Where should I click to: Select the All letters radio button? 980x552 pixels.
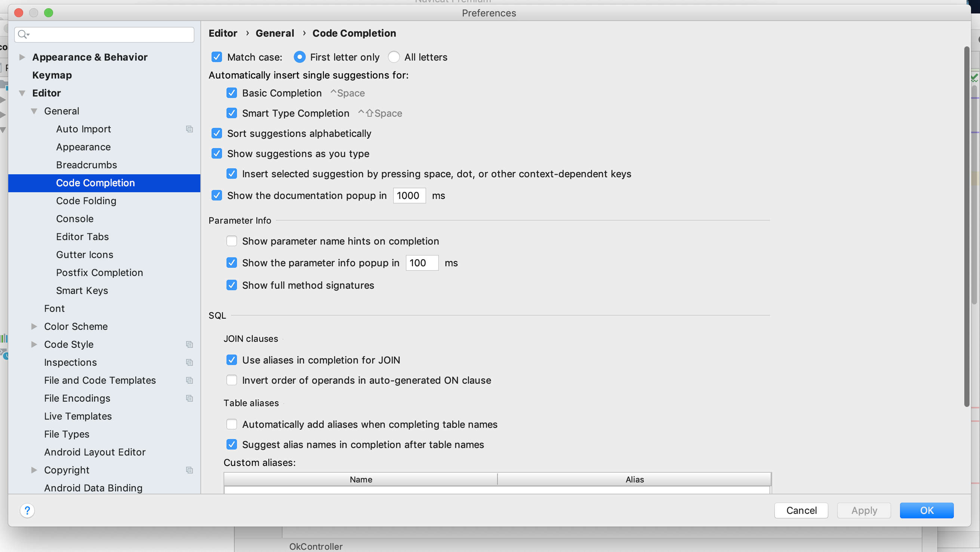(x=394, y=57)
